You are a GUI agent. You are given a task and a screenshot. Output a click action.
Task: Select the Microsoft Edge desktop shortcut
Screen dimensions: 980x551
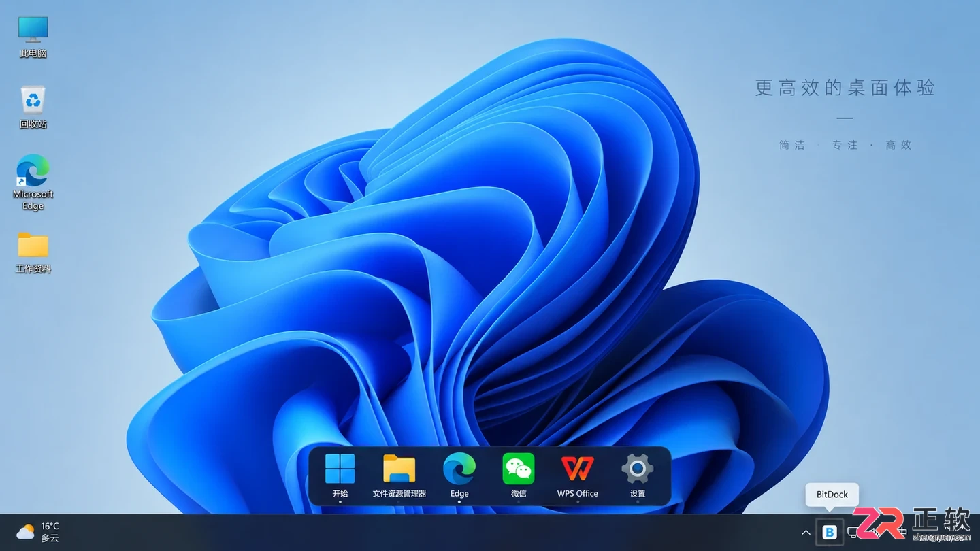pyautogui.click(x=33, y=182)
